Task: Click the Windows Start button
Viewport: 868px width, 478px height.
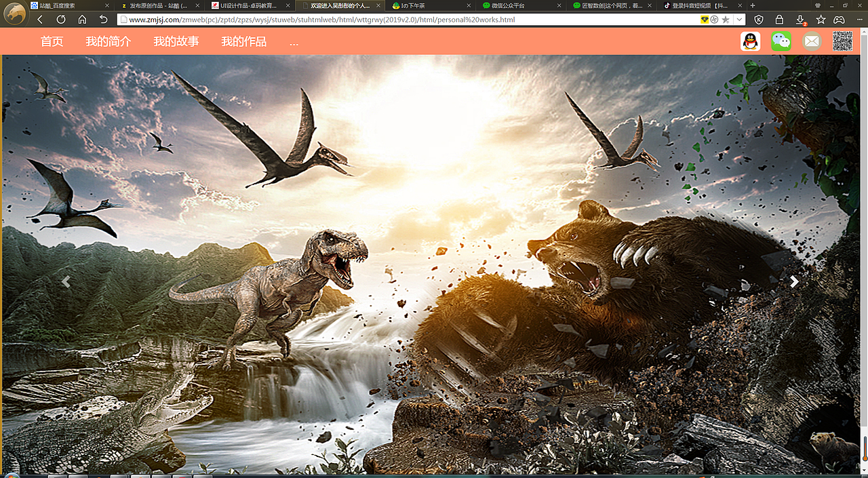Action: [12, 476]
